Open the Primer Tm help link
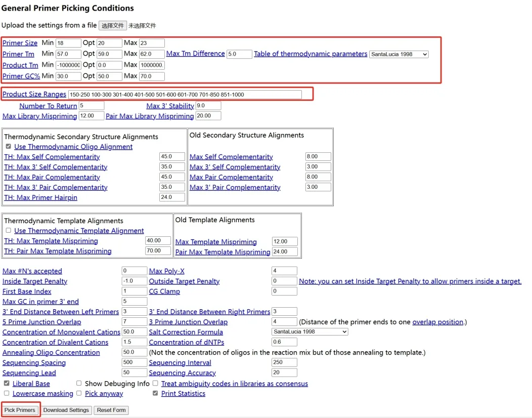 click(x=18, y=54)
